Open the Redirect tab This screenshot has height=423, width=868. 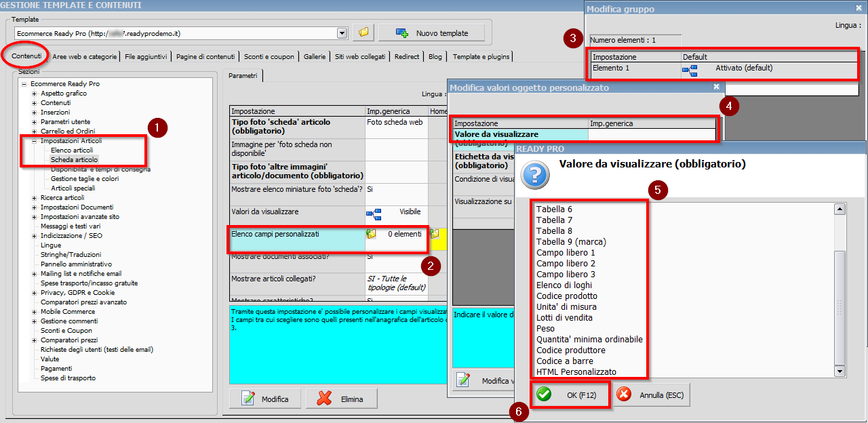pyautogui.click(x=407, y=57)
